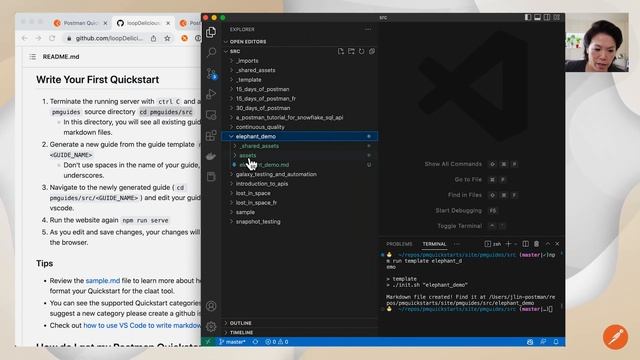Screen dimensions: 640x360
Task: Open Explorer views and more actions menu
Action: click(x=368, y=29)
